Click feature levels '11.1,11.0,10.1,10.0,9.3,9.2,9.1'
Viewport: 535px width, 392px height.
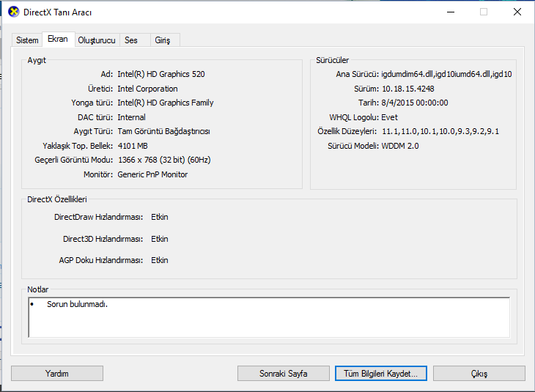point(440,131)
